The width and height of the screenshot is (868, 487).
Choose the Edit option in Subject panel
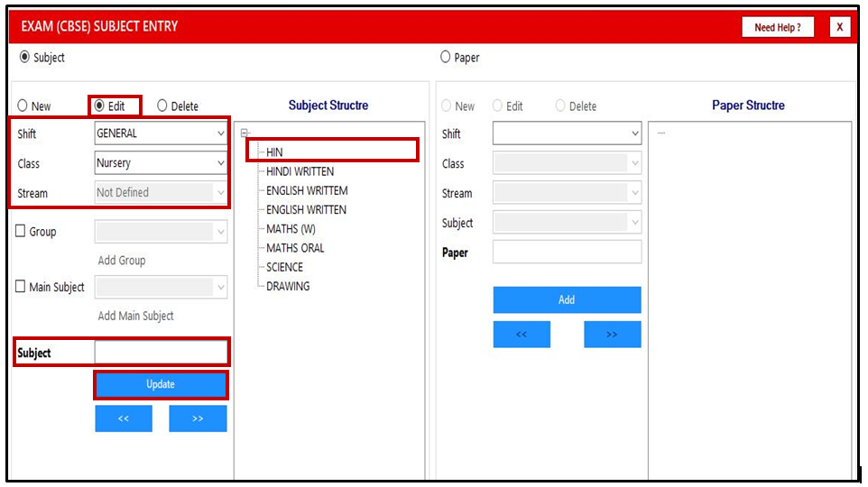click(x=99, y=106)
